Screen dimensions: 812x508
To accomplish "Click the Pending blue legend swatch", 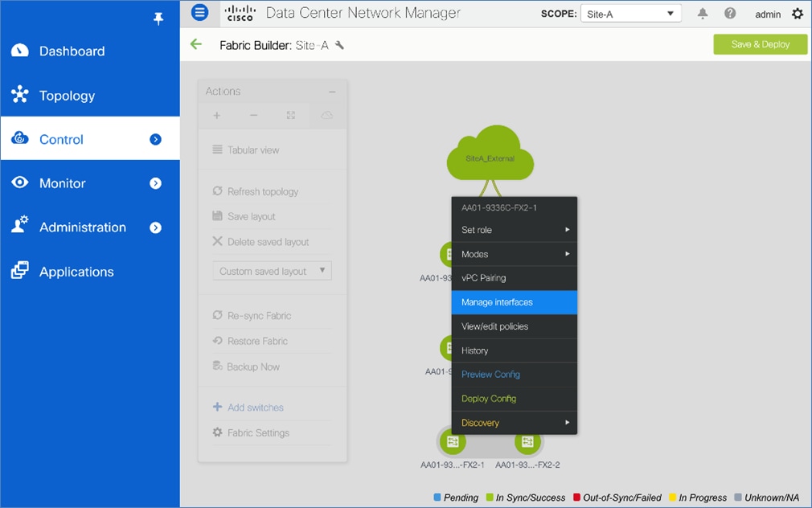I will pos(437,497).
